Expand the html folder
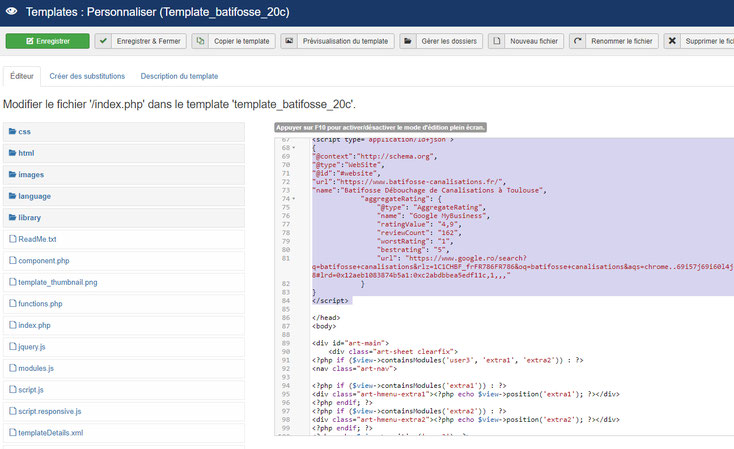This screenshot has width=734, height=449. 124,153
